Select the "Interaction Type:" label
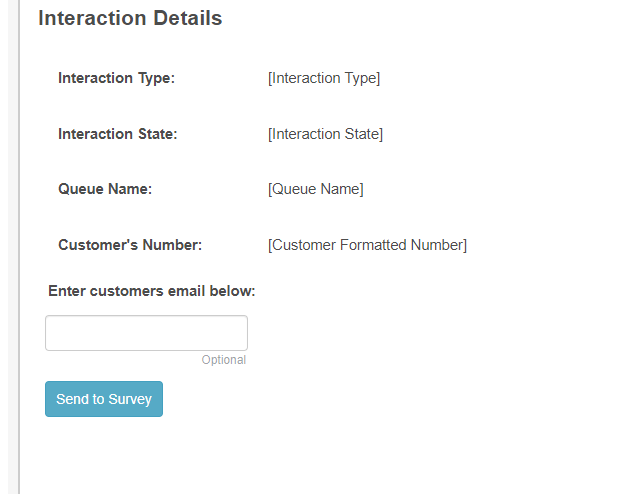Screen dimensions: 635x494 (116, 78)
